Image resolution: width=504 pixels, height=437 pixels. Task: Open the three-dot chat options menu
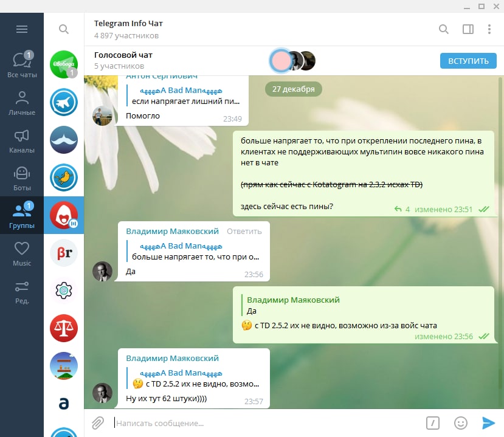489,29
